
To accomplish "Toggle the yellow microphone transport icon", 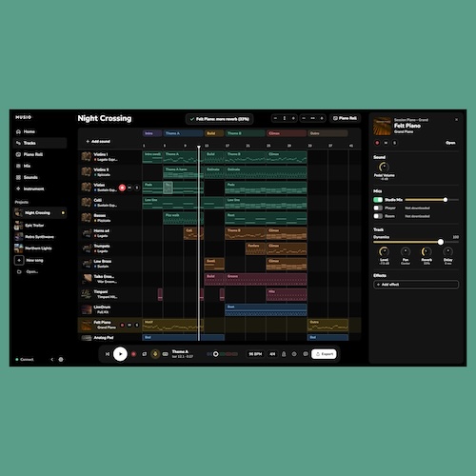I will click(x=155, y=354).
